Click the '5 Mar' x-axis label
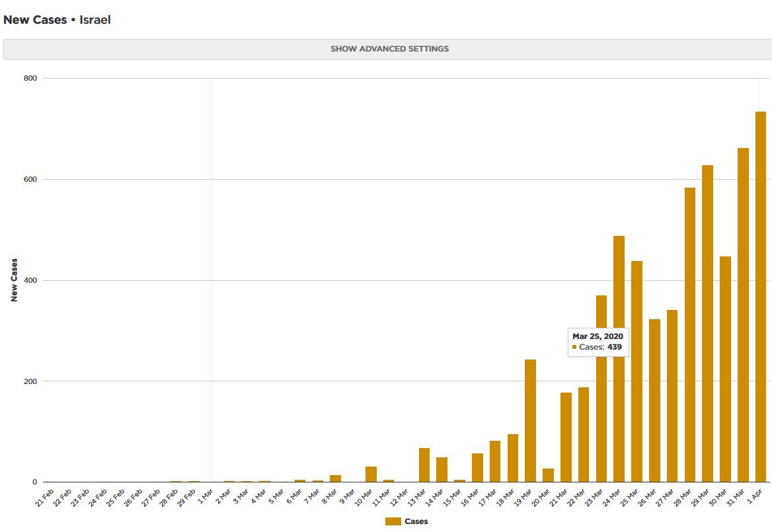Viewport: 772px width, 532px height. coord(276,496)
